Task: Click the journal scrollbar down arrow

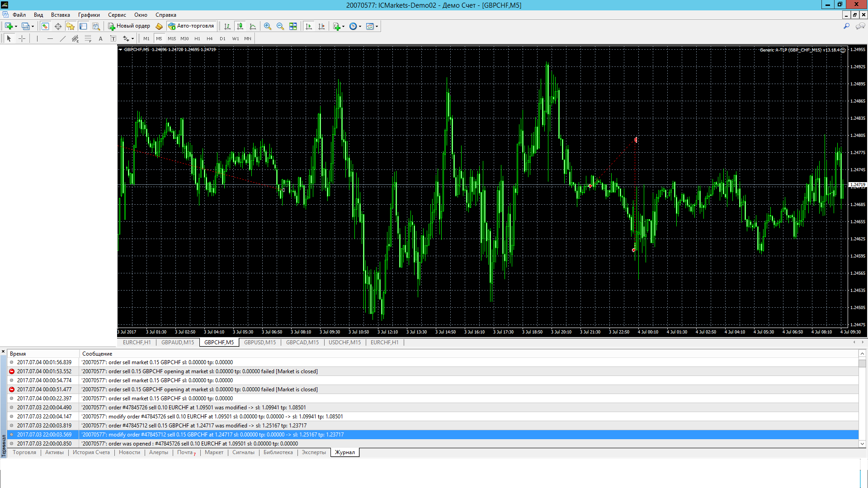Action: point(862,444)
